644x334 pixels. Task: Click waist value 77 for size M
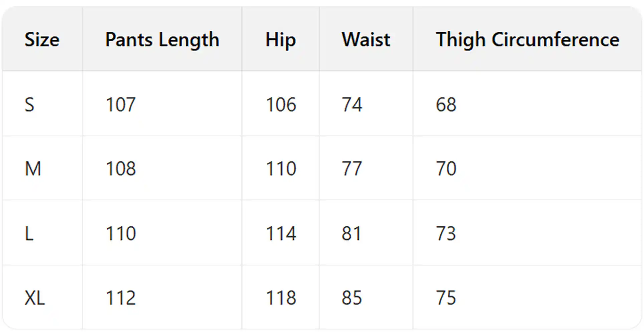(352, 168)
